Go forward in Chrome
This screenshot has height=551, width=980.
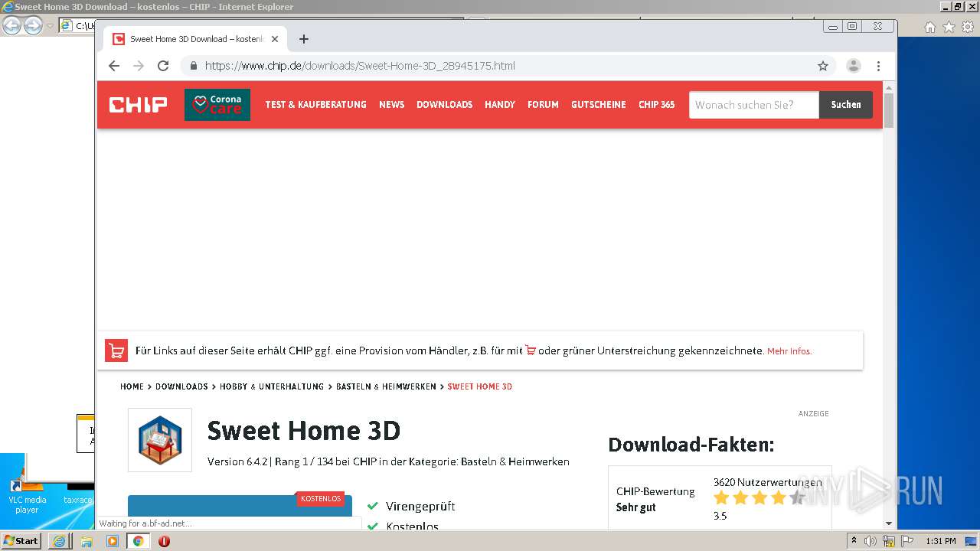[139, 66]
